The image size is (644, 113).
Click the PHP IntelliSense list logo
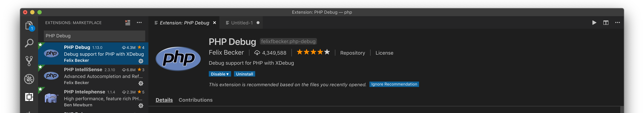coord(52,75)
